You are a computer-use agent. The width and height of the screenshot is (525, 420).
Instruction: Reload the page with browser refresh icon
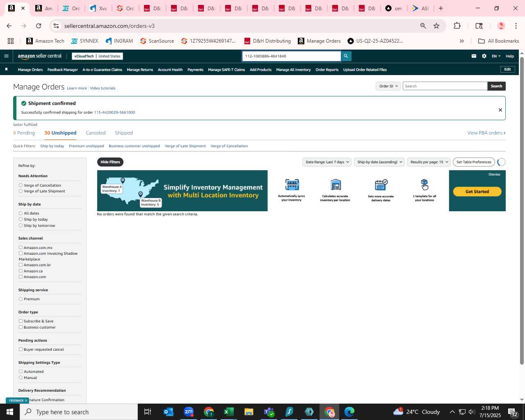click(39, 26)
